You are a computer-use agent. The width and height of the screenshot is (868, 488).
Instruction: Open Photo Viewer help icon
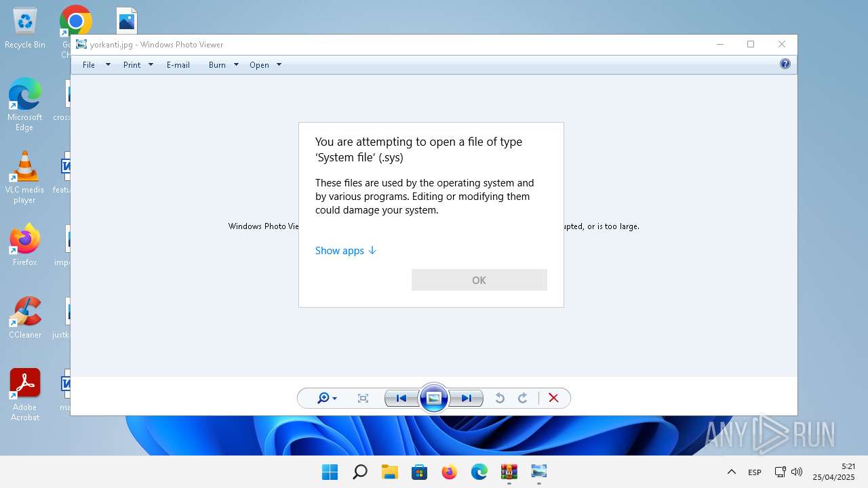coord(785,64)
